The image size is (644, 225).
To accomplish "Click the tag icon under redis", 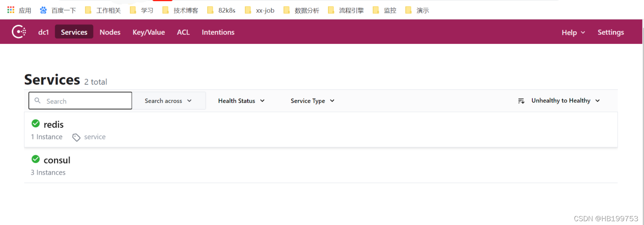I will pos(76,137).
